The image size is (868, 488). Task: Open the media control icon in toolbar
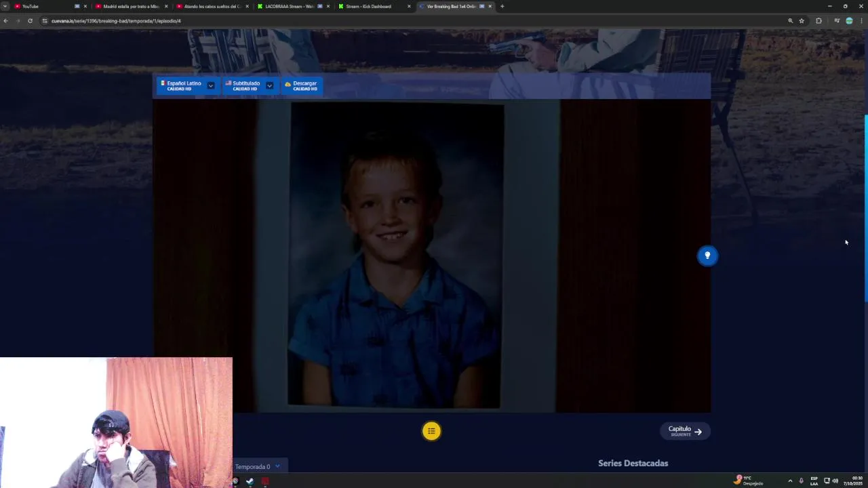837,21
